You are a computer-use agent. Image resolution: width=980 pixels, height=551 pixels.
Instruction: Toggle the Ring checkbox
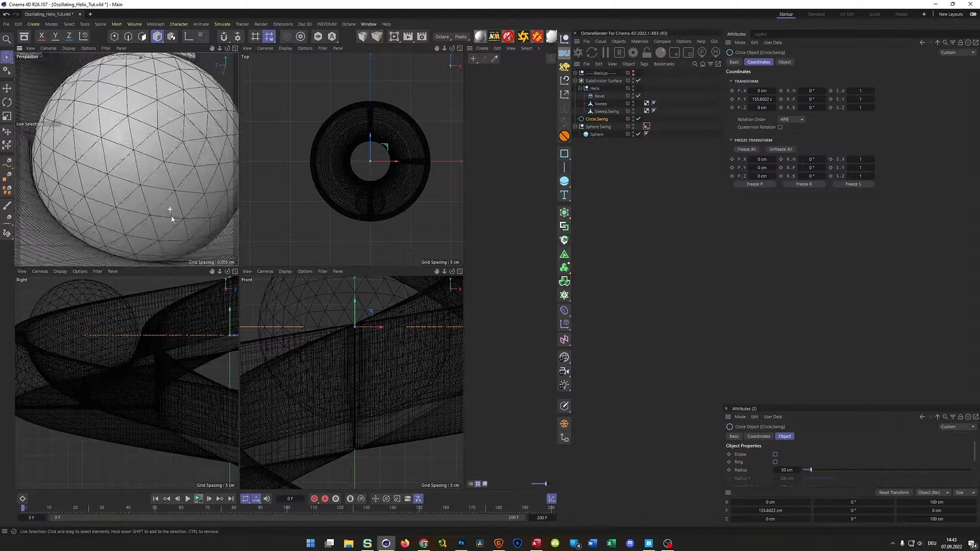click(x=775, y=462)
